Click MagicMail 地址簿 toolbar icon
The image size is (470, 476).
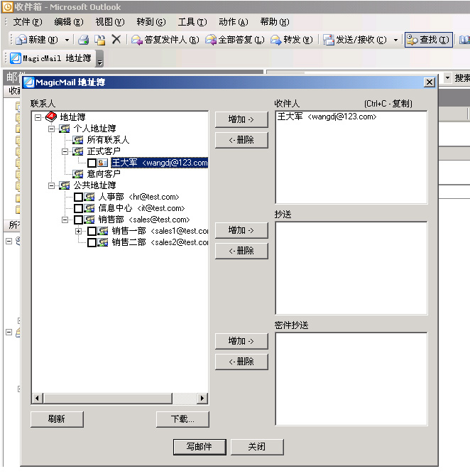(x=16, y=58)
